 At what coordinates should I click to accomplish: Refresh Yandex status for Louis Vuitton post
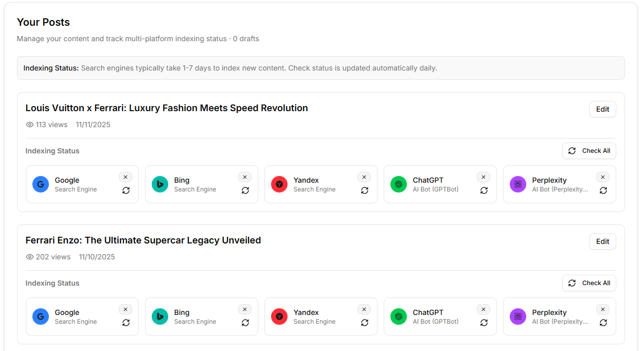[365, 190]
